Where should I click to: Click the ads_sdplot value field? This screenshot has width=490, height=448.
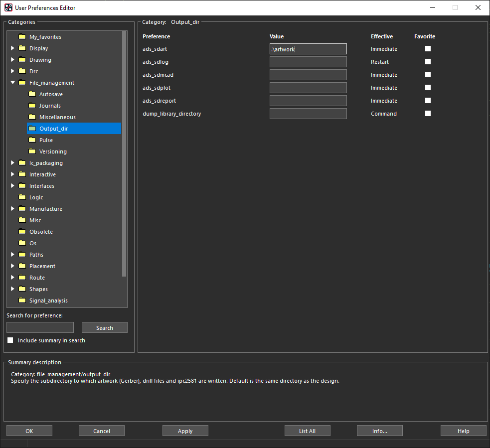[308, 88]
